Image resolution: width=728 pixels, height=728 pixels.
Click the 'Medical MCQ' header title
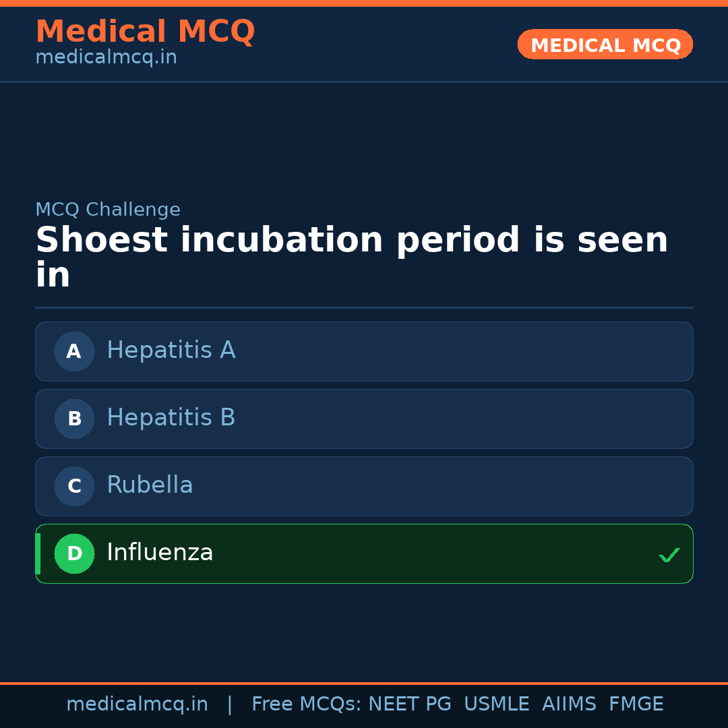[x=145, y=32]
